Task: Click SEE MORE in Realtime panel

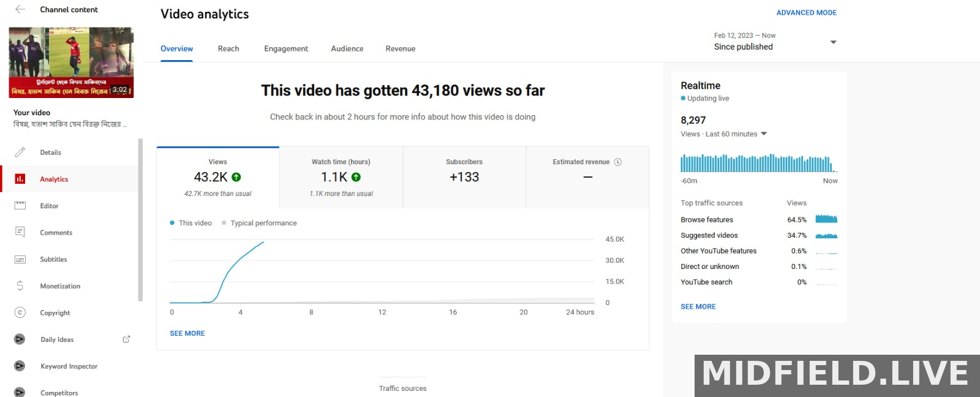Action: (698, 306)
